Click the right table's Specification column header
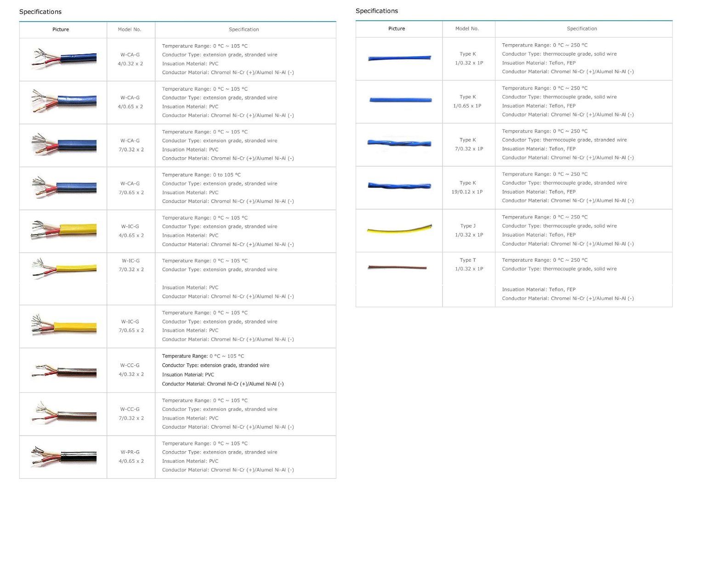 581,29
